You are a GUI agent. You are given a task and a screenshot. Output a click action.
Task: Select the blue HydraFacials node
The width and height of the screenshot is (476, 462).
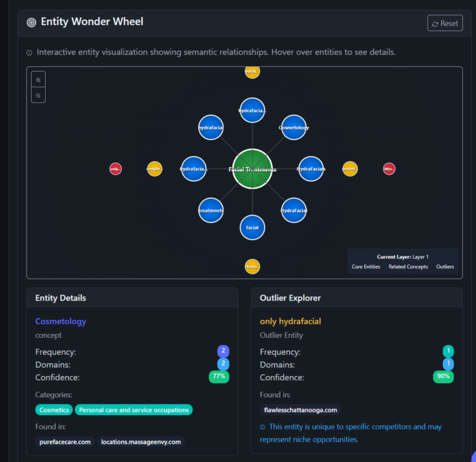[x=311, y=169]
